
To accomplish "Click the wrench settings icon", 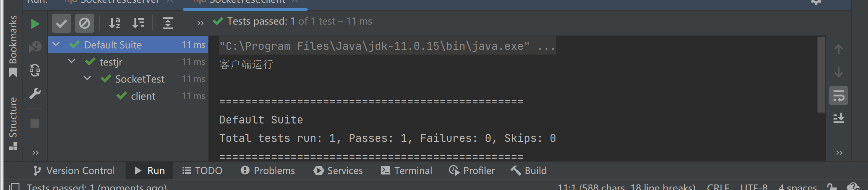I will (35, 93).
